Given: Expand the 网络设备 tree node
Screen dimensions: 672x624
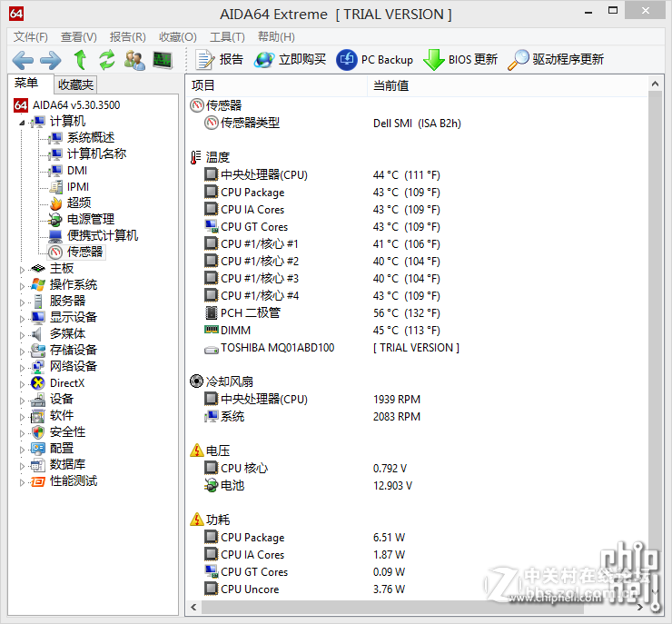Looking at the screenshot, I should coord(22,368).
